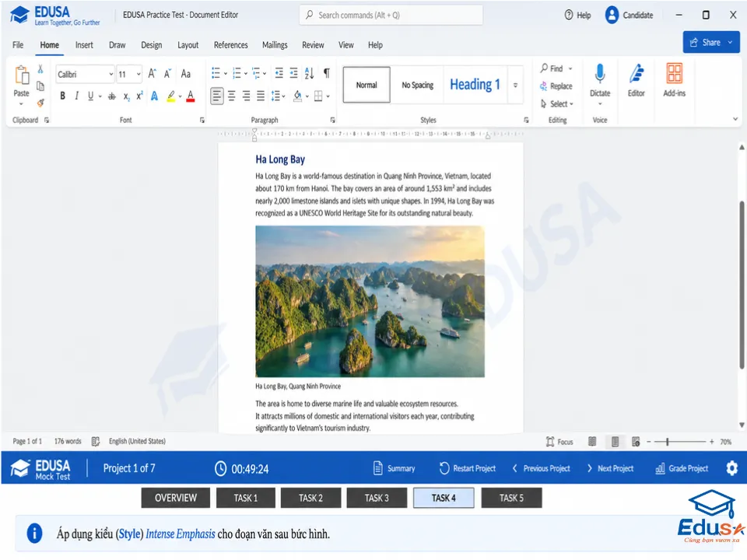Expand the Share button dropdown arrow
The image size is (747, 560).
click(730, 42)
